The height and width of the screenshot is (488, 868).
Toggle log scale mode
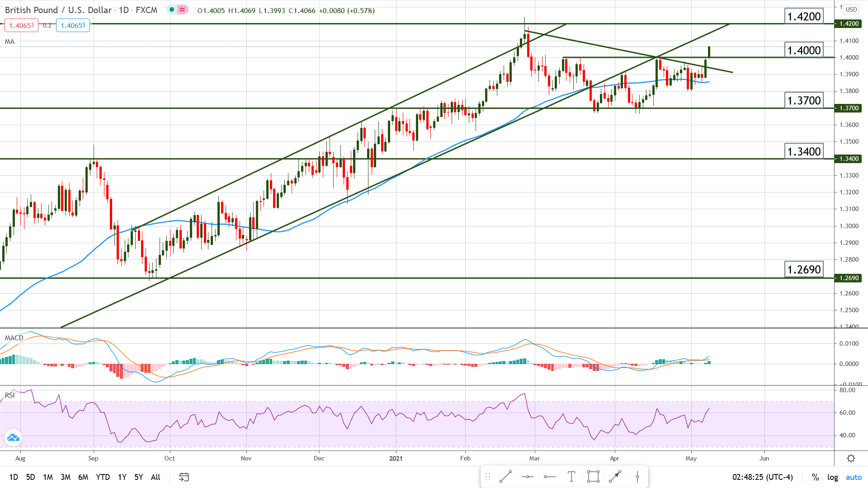832,477
